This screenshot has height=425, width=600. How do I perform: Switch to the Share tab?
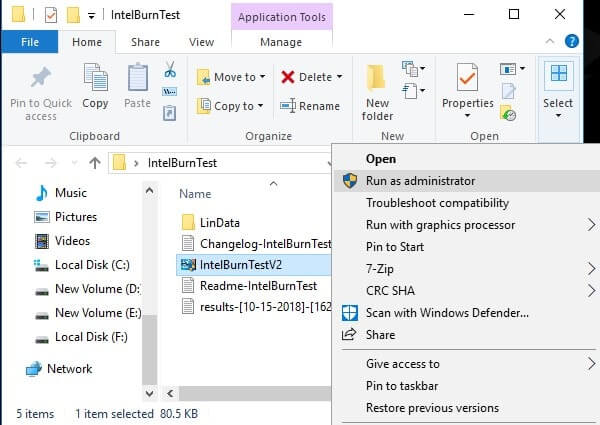click(x=145, y=42)
